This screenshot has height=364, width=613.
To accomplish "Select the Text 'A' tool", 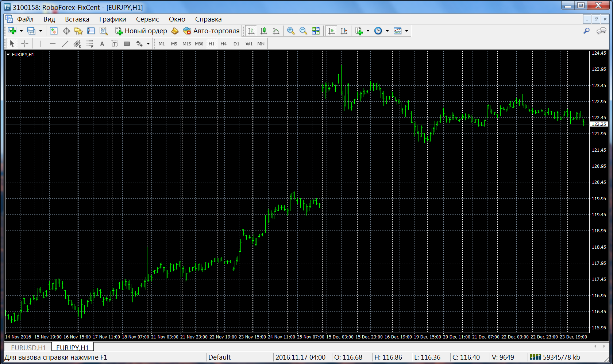I will click(x=102, y=44).
